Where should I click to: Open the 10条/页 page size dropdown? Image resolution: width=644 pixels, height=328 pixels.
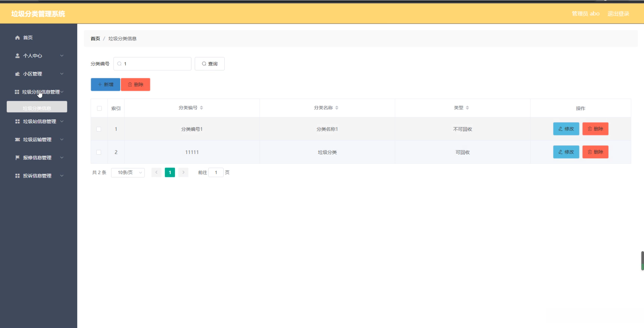click(x=128, y=173)
